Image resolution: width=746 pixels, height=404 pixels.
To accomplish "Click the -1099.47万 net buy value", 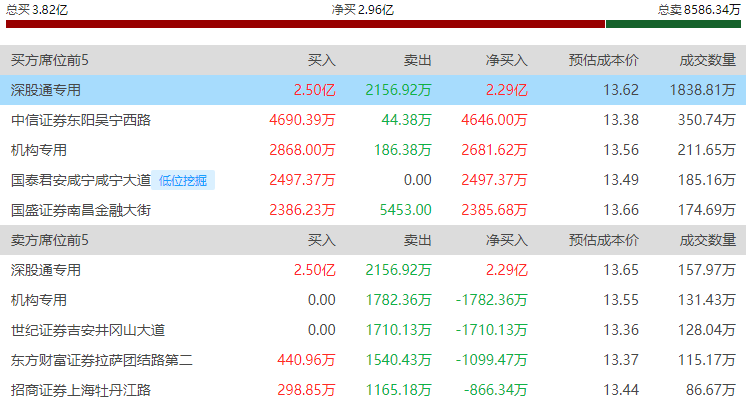I will [x=491, y=360].
